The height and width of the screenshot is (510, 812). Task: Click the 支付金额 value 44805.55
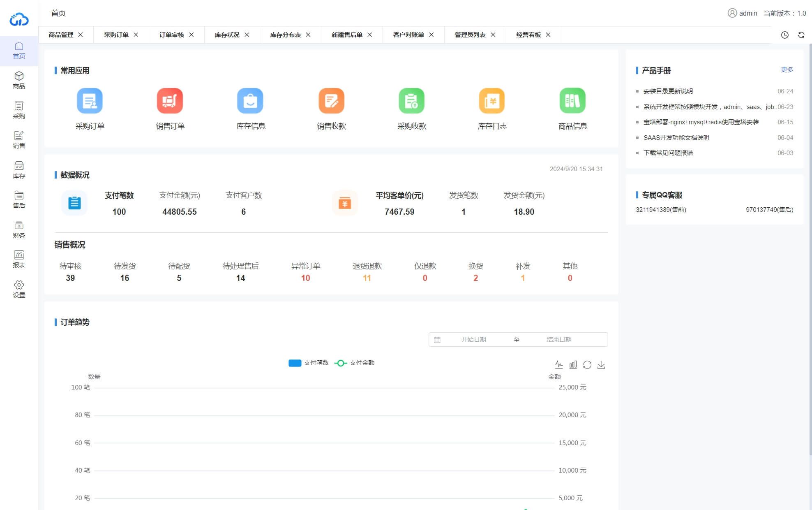click(180, 212)
